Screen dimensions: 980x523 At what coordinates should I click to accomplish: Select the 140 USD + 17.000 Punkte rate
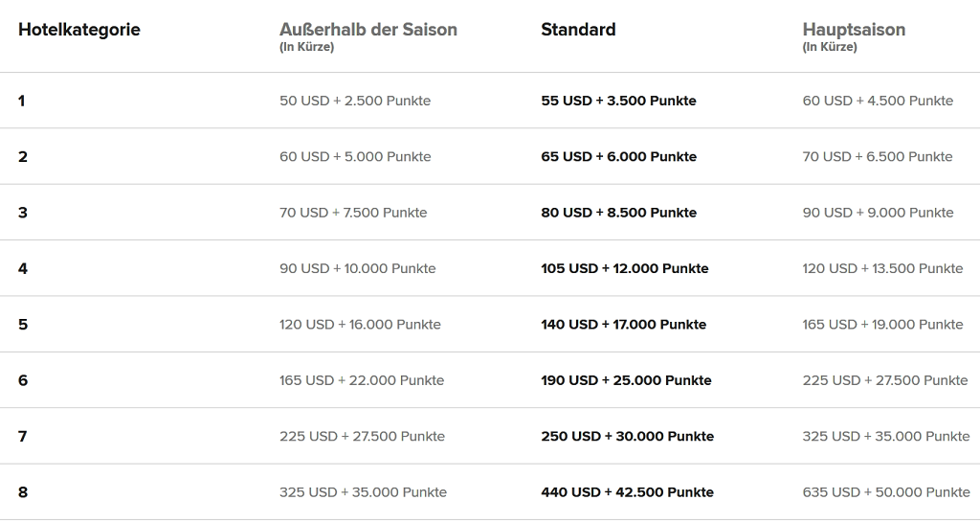(x=623, y=325)
